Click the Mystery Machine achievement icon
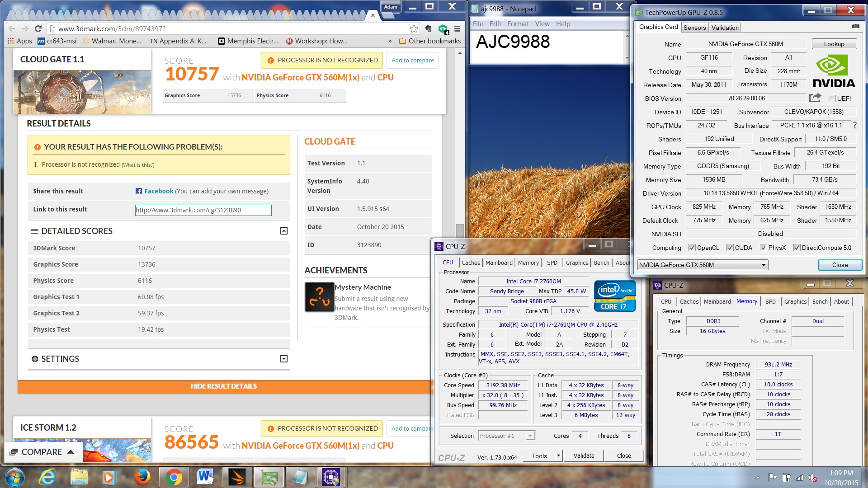Image resolution: width=868 pixels, height=488 pixels. [319, 297]
